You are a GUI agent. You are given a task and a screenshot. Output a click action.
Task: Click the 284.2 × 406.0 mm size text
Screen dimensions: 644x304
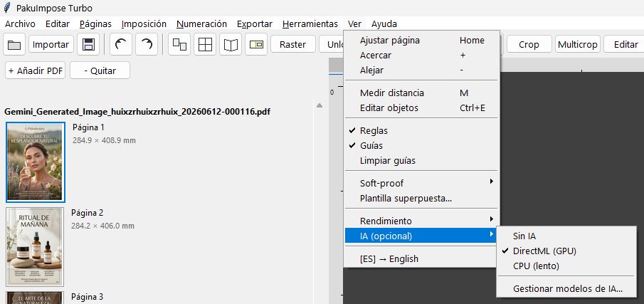(x=102, y=226)
